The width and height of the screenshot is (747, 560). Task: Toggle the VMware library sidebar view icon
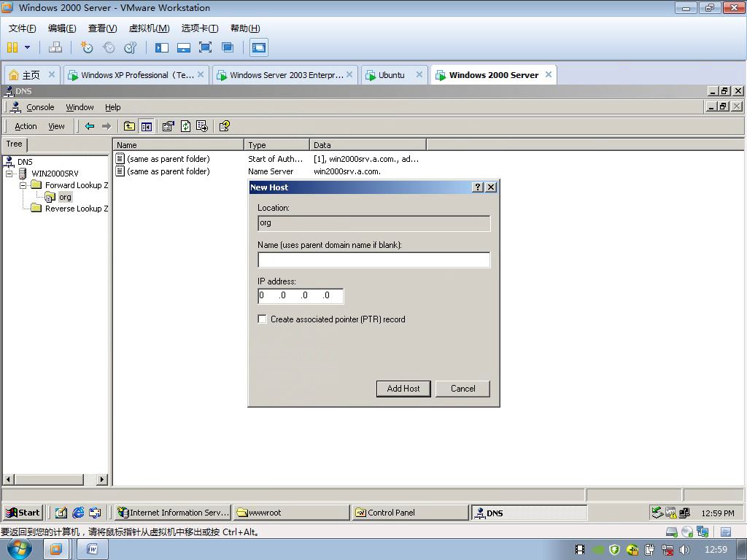[x=162, y=47]
